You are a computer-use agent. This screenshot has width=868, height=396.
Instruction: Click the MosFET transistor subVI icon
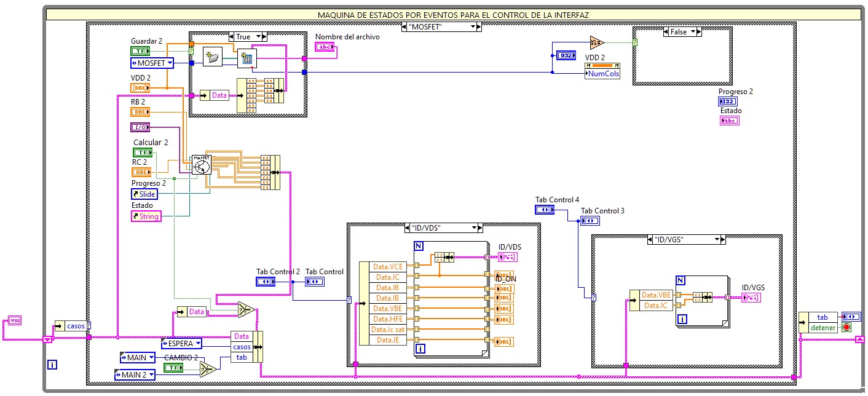pyautogui.click(x=201, y=164)
